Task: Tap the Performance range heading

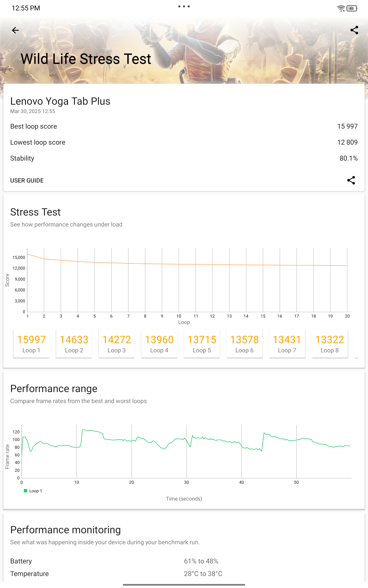Action: 54,389
